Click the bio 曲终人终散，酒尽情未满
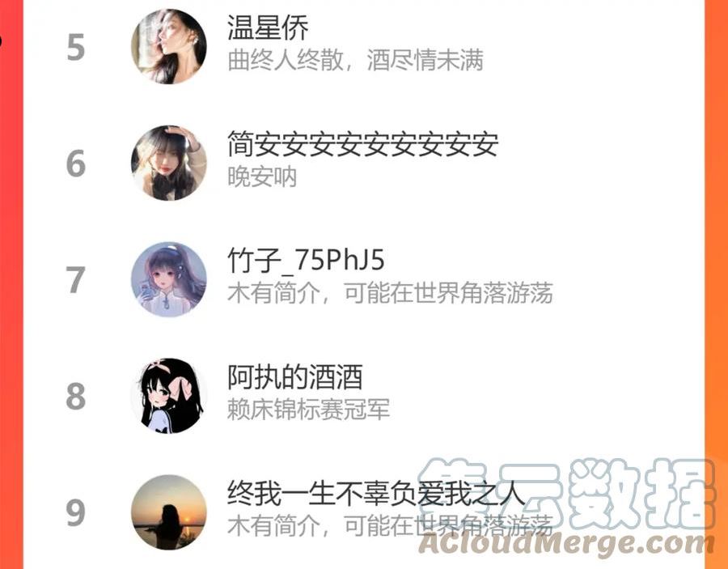Screen dimensions: 728x569 pos(355,61)
